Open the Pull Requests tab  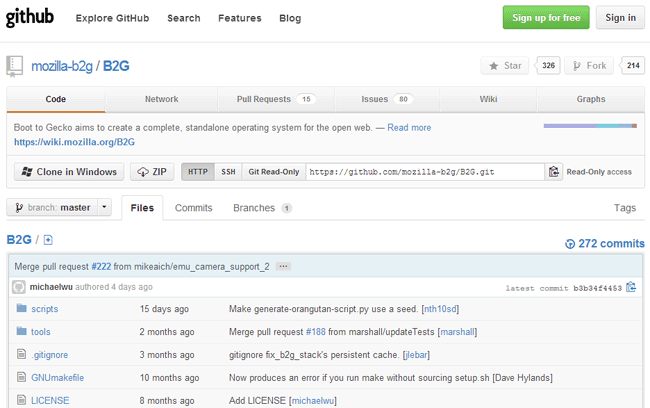276,99
